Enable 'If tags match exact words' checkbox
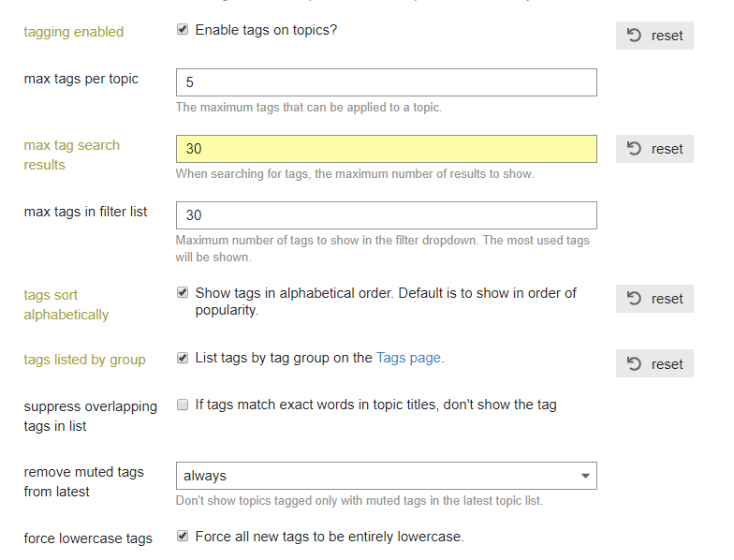Image resolution: width=734 pixels, height=560 pixels. (x=183, y=405)
